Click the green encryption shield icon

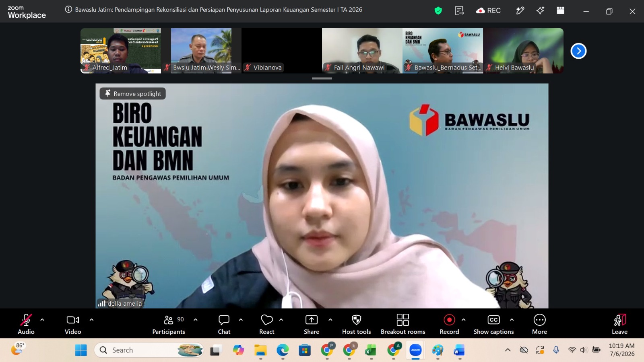point(438,11)
